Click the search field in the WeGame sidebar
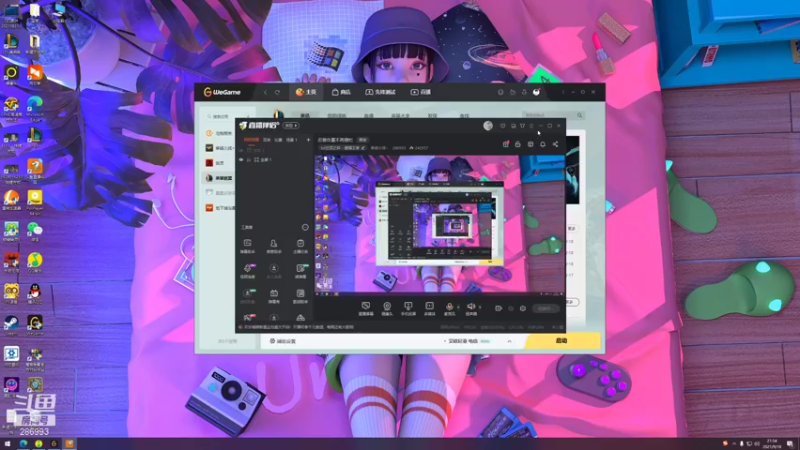This screenshot has height=450, width=800. coord(227,117)
